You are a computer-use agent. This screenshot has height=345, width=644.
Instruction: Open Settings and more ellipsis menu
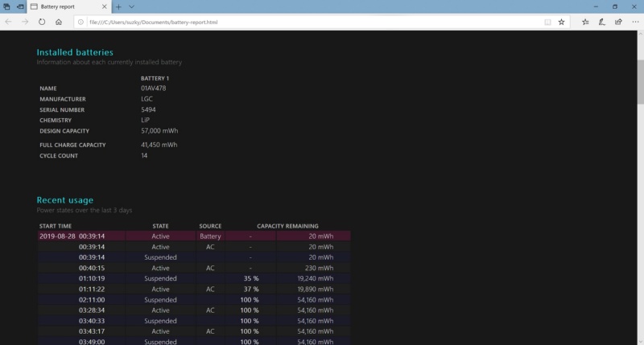(x=634, y=22)
